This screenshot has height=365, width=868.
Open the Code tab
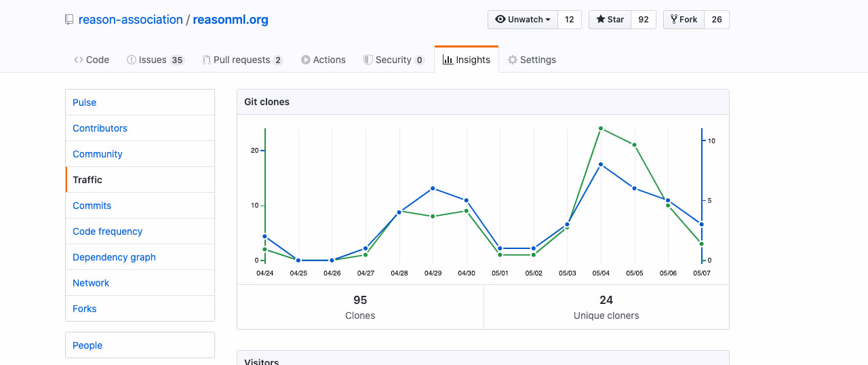[x=92, y=60]
